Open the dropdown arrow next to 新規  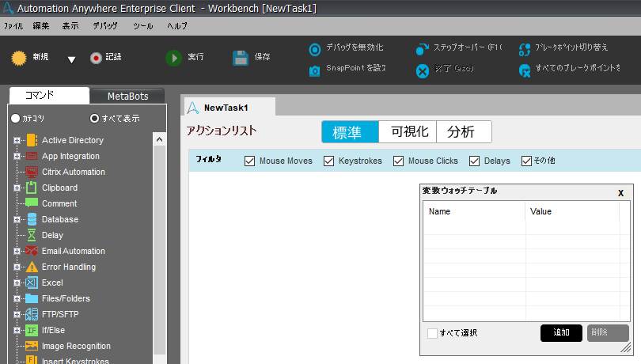[71, 60]
